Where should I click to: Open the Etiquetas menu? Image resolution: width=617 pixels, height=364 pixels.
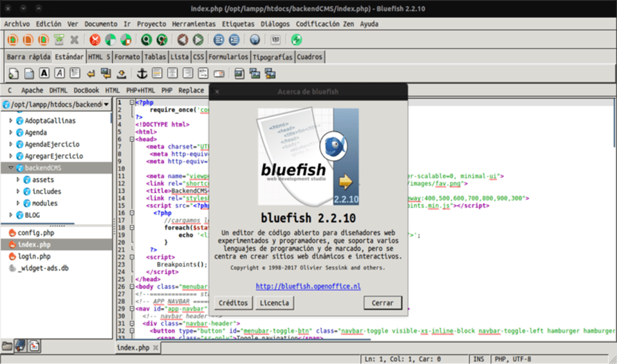pyautogui.click(x=238, y=24)
